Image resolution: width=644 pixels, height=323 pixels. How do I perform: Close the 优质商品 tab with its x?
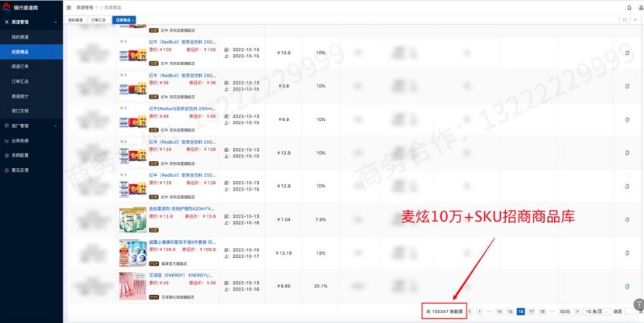133,19
